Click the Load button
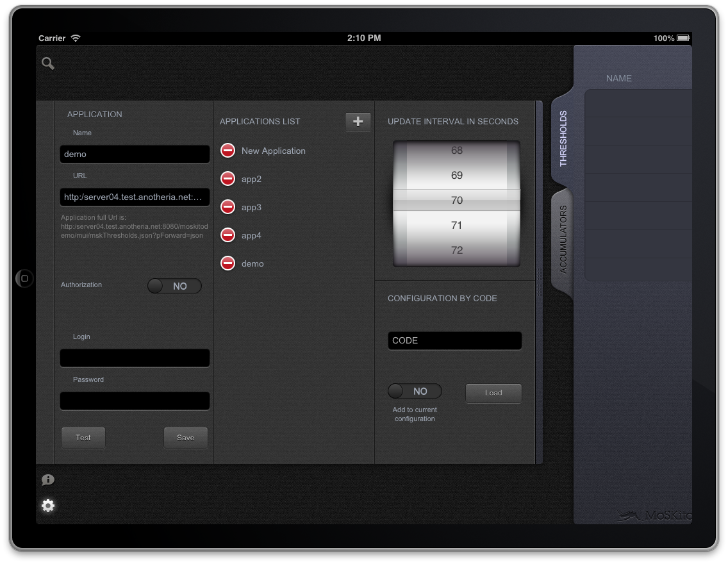The width and height of the screenshot is (728, 564). (493, 393)
